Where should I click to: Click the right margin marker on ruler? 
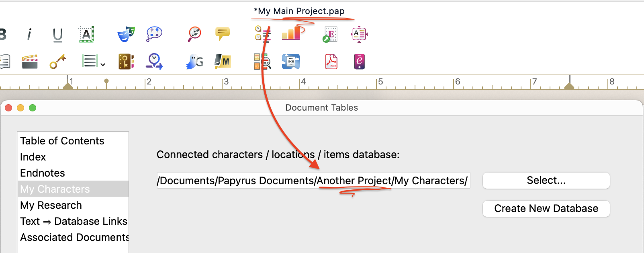pos(569,85)
